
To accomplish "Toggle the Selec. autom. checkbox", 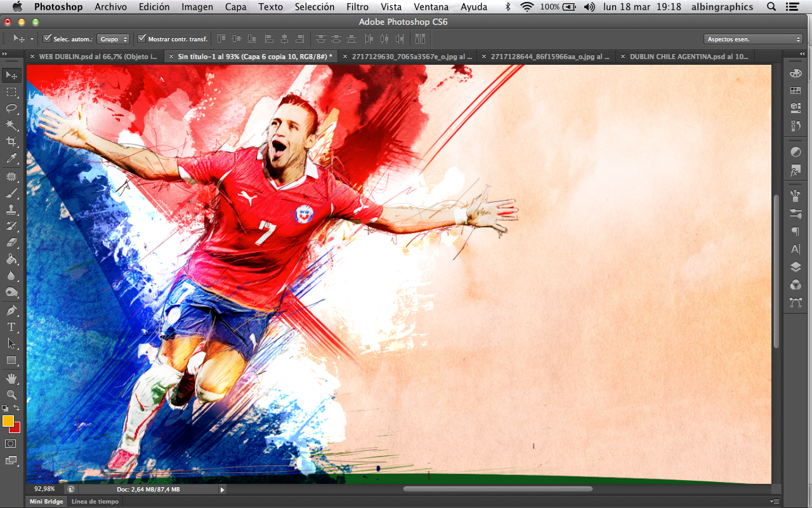I will coord(47,39).
